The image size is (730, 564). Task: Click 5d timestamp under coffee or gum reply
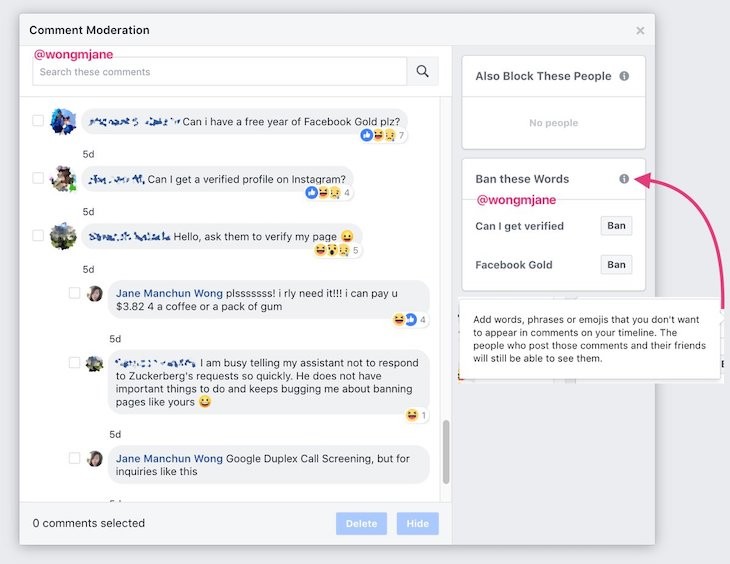(115, 339)
